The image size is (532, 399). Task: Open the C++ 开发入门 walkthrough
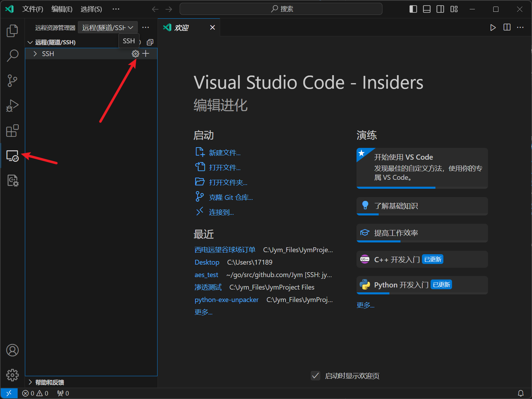422,259
